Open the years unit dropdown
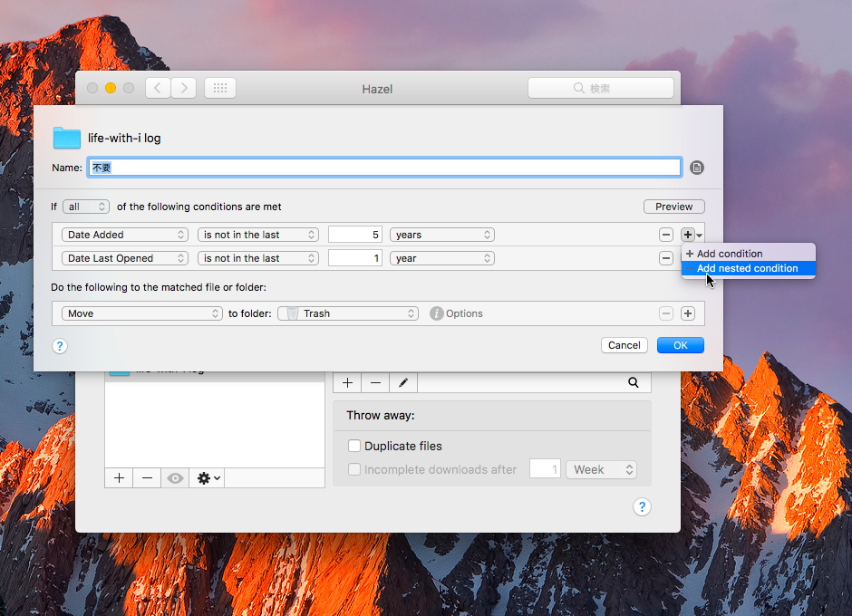This screenshot has height=616, width=852. pos(442,235)
